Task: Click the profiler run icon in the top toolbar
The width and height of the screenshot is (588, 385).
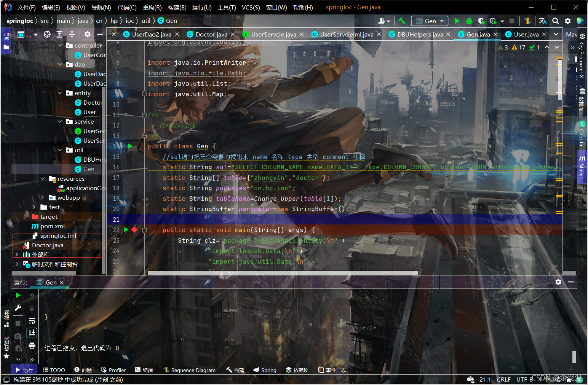Action: click(494, 21)
